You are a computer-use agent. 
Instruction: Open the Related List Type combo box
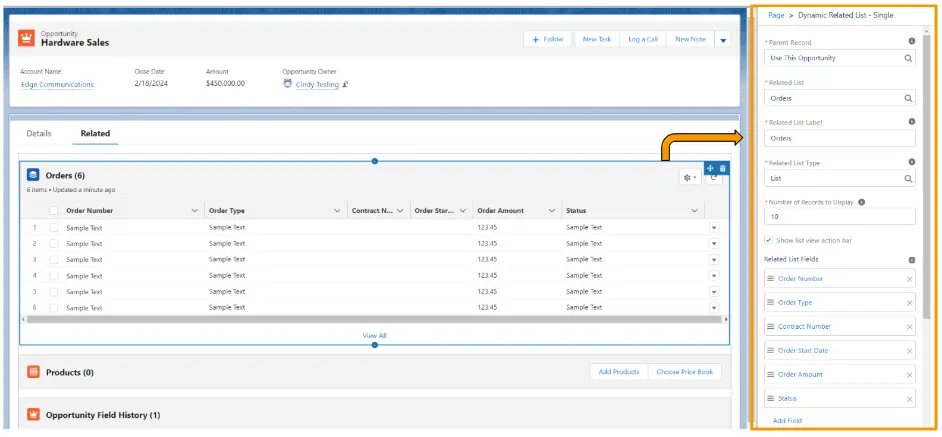(x=840, y=179)
